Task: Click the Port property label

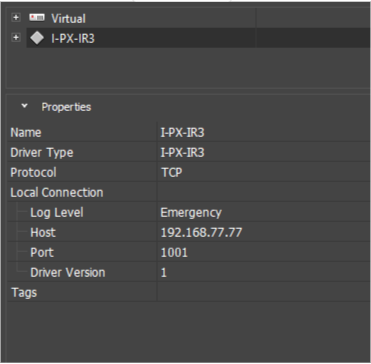Action: coord(42,253)
